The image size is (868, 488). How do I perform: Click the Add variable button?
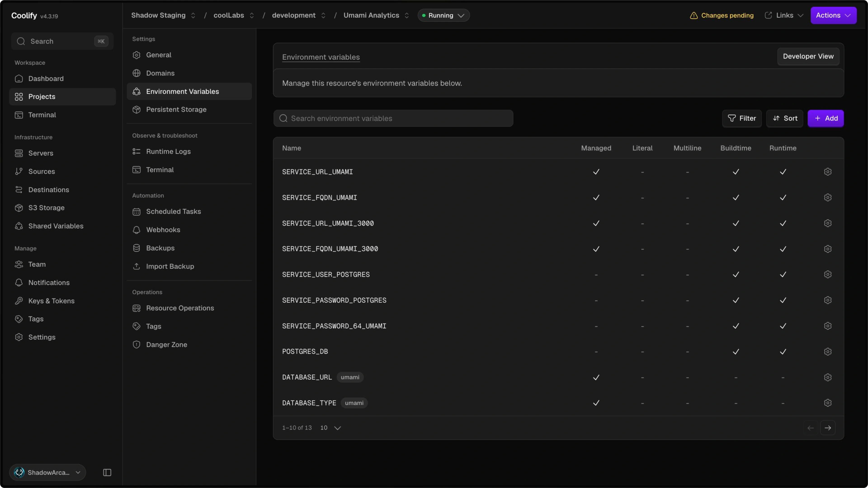826,118
